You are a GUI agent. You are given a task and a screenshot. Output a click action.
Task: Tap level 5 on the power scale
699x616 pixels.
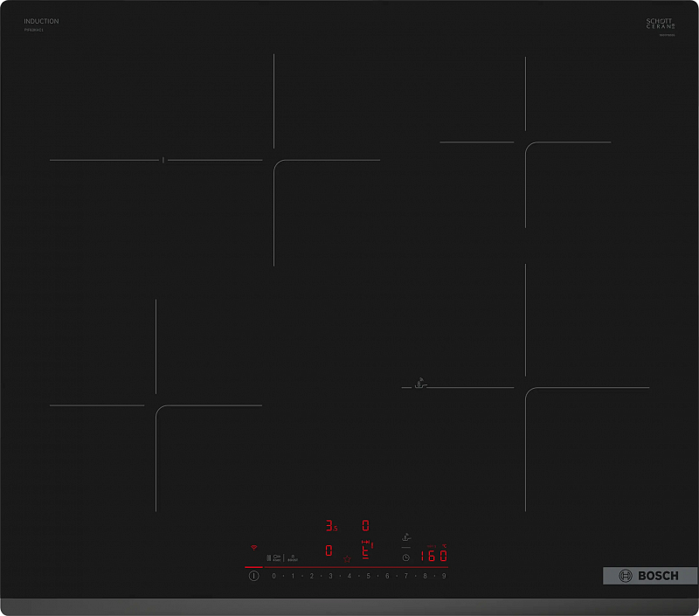pos(367,576)
